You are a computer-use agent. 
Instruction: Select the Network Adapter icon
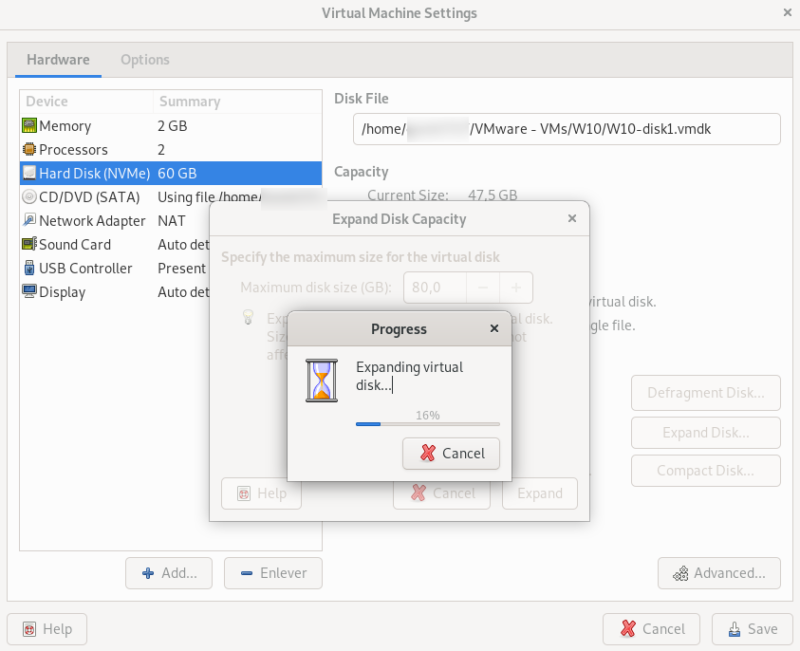30,220
